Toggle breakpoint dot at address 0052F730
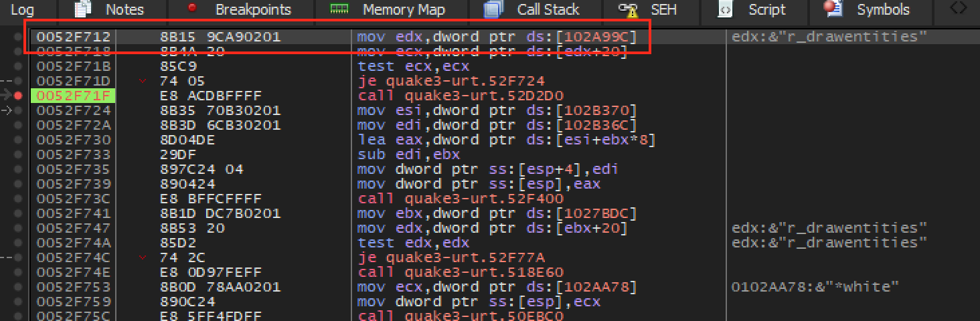Image resolution: width=980 pixels, height=321 pixels. [19, 140]
